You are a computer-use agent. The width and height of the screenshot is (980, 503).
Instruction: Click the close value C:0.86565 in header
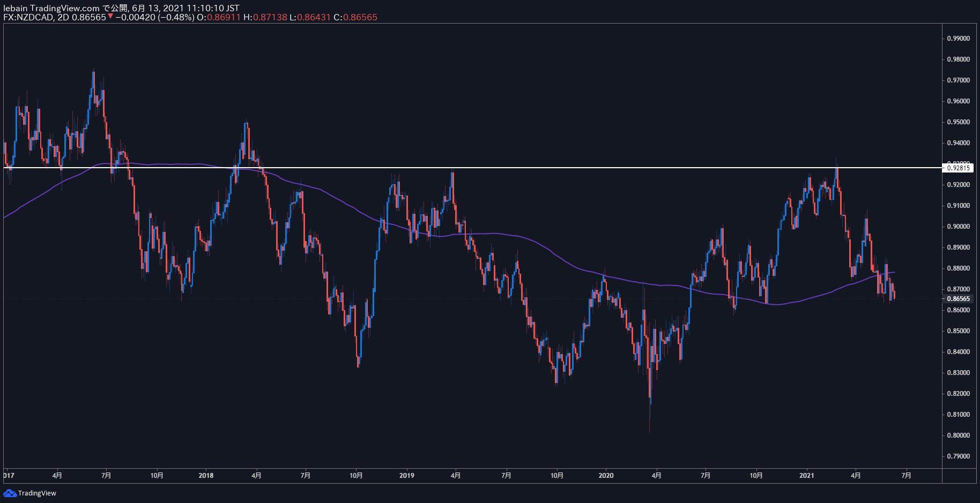(x=355, y=17)
